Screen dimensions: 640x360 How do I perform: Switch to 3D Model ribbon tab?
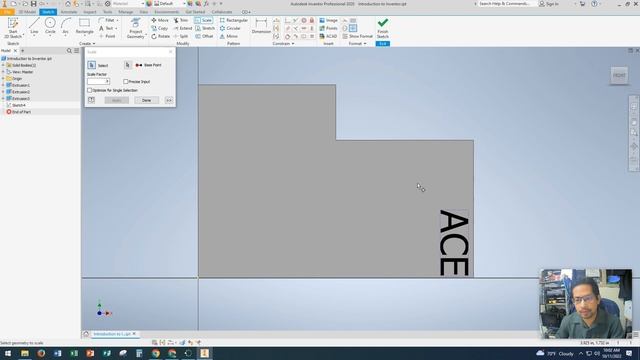(x=27, y=12)
